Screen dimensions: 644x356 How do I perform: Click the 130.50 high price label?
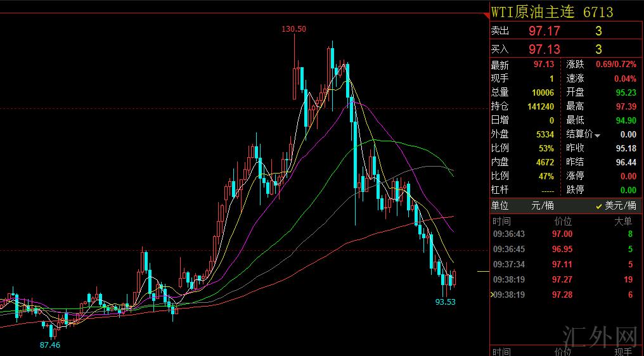(294, 29)
